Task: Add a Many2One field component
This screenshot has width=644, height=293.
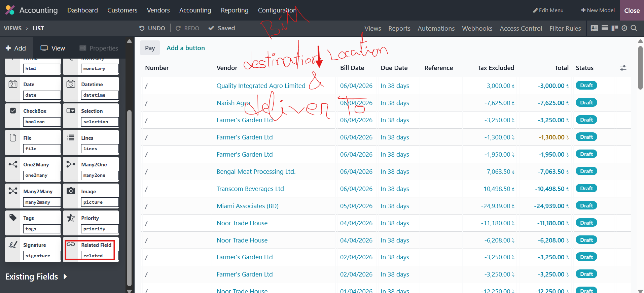Action: pos(91,169)
